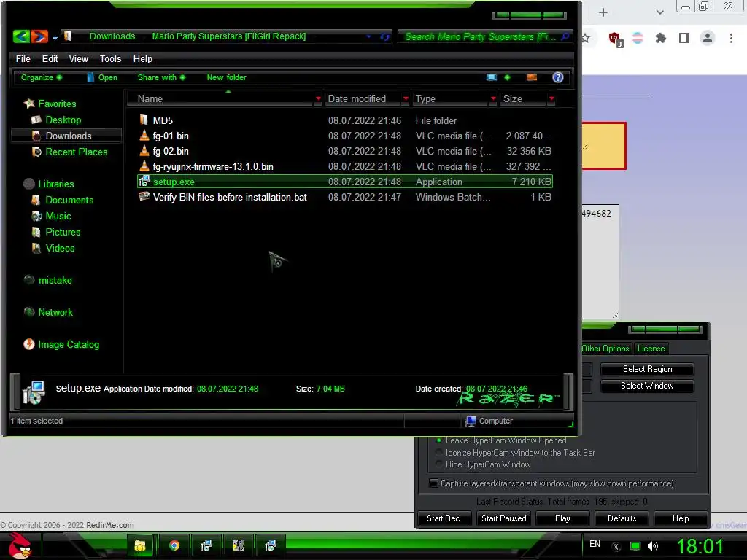Open Network in the navigation pane
This screenshot has height=560, width=747.
55,312
